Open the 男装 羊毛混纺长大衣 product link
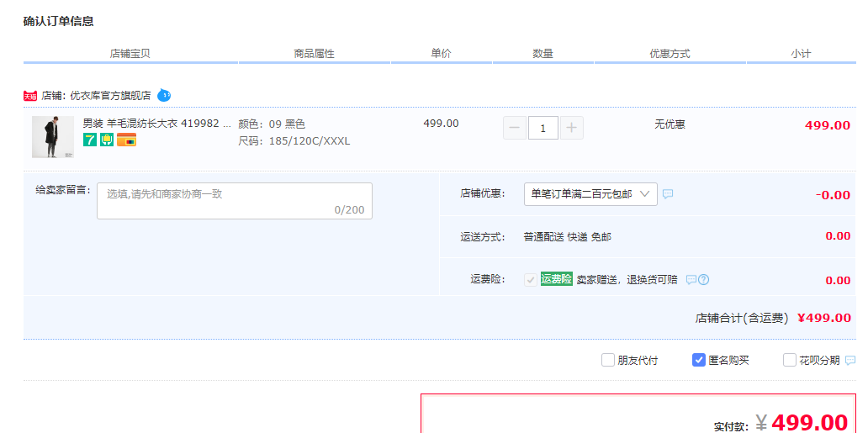Image resolution: width=868 pixels, height=433 pixels. pyautogui.click(x=157, y=124)
